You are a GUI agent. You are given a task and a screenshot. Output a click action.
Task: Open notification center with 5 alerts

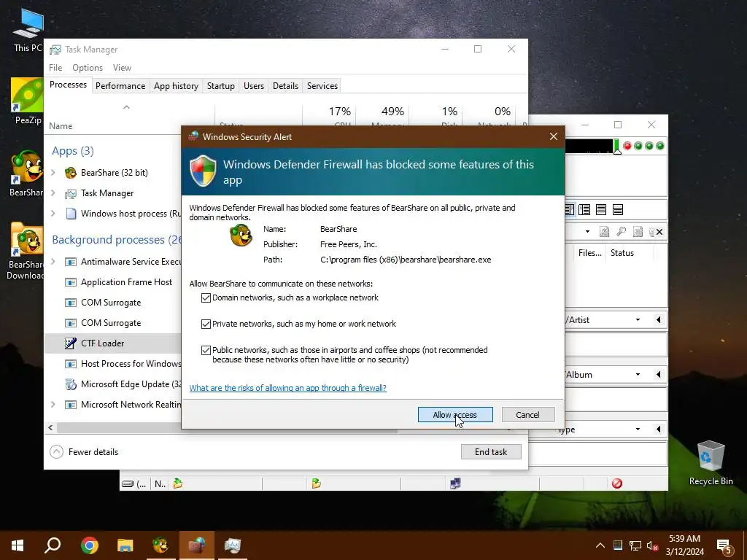pyautogui.click(x=724, y=546)
